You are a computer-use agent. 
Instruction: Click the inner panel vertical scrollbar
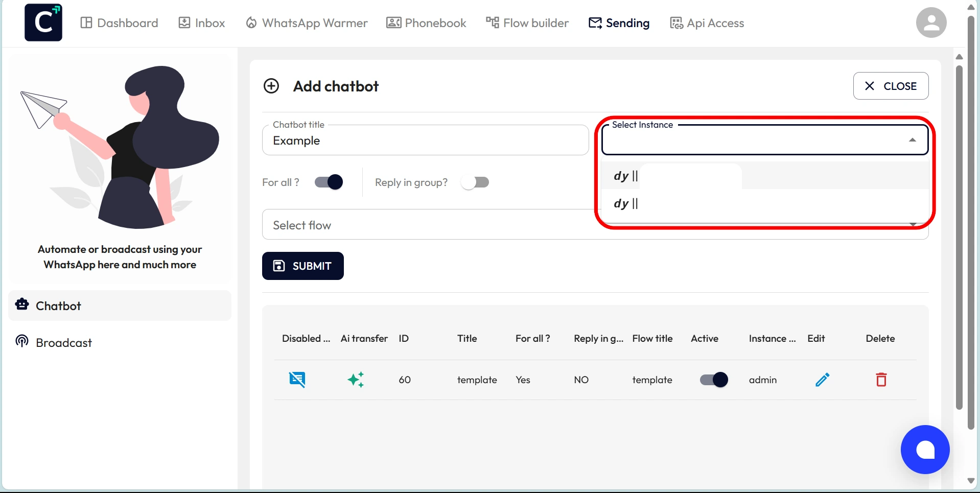click(959, 238)
